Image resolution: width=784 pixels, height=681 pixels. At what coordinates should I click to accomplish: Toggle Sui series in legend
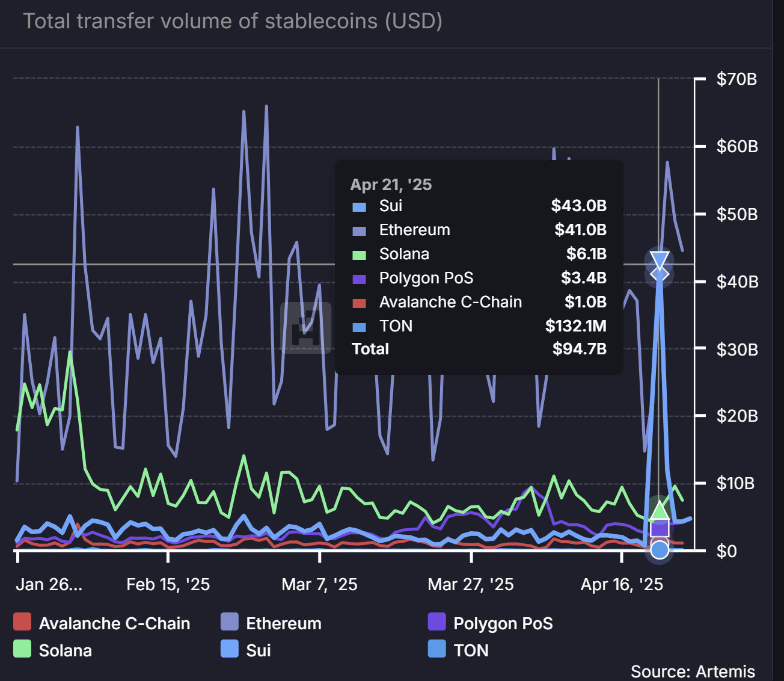tap(246, 650)
